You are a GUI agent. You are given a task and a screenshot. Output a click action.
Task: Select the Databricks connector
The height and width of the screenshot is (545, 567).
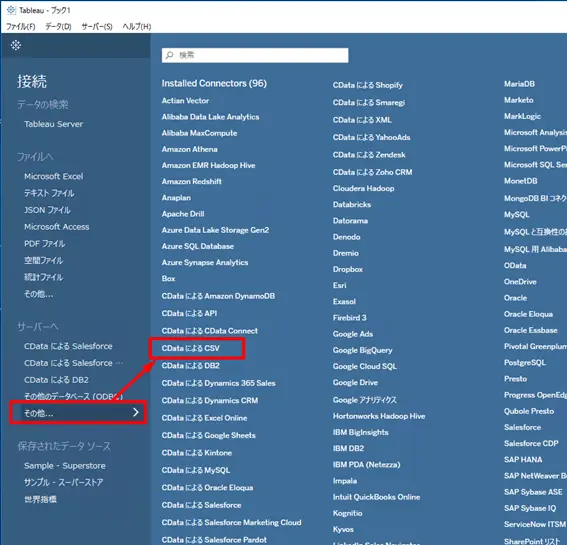click(x=352, y=204)
